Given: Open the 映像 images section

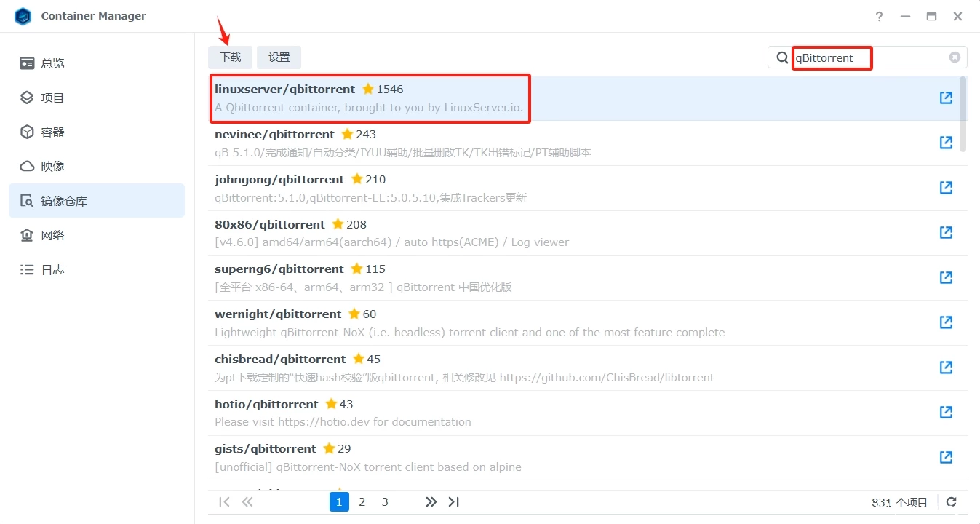Looking at the screenshot, I should pyautogui.click(x=97, y=166).
